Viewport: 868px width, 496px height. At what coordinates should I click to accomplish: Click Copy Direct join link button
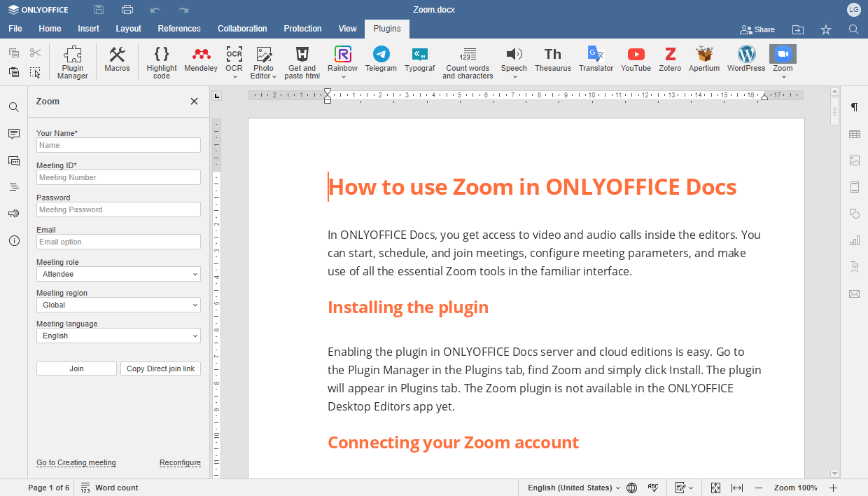(x=160, y=368)
